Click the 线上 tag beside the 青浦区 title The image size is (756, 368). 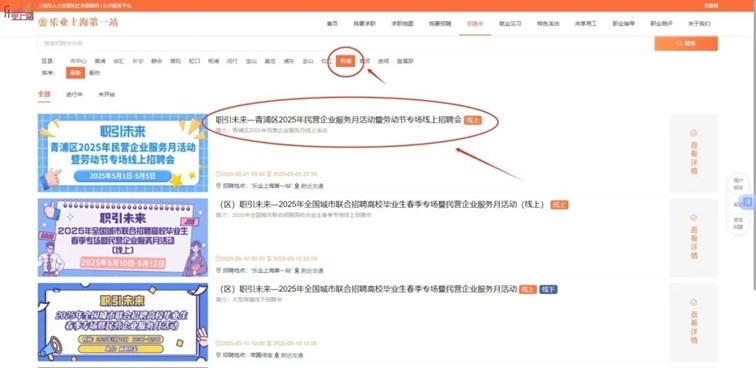click(x=473, y=120)
